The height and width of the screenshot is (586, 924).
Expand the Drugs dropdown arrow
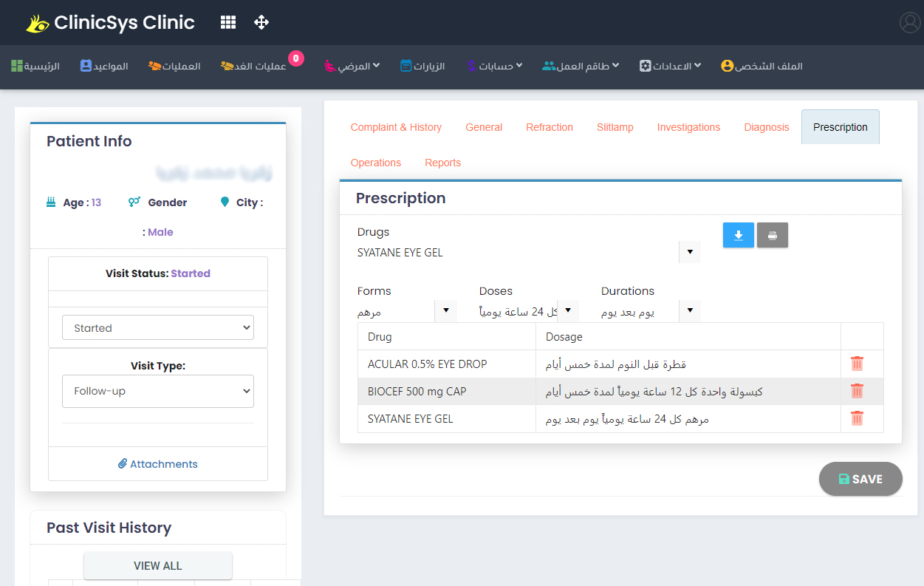click(x=689, y=252)
